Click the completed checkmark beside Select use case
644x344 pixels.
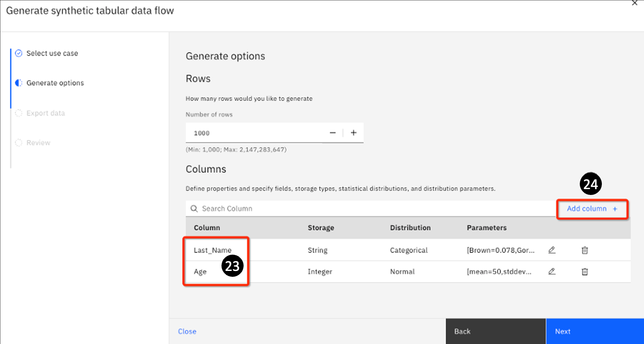[x=18, y=53]
